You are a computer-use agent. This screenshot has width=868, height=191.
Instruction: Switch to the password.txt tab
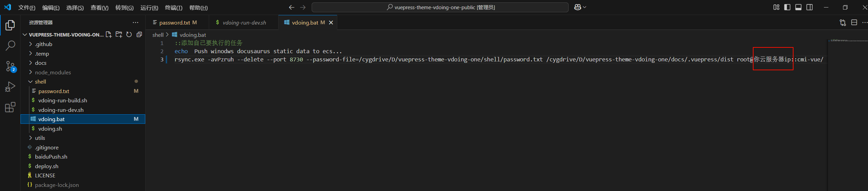click(x=177, y=23)
